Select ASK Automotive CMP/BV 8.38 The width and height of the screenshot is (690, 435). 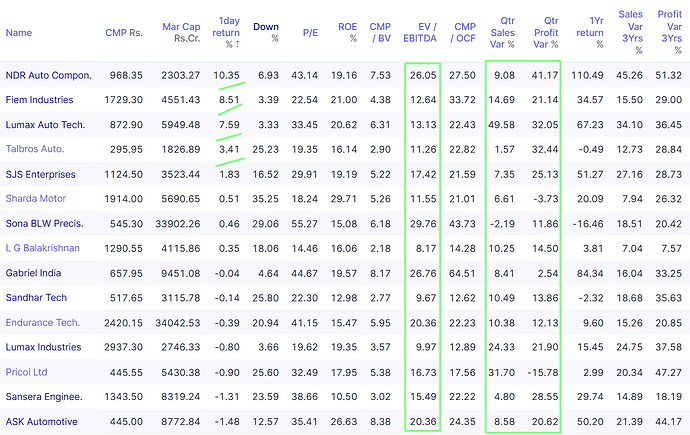tap(381, 421)
